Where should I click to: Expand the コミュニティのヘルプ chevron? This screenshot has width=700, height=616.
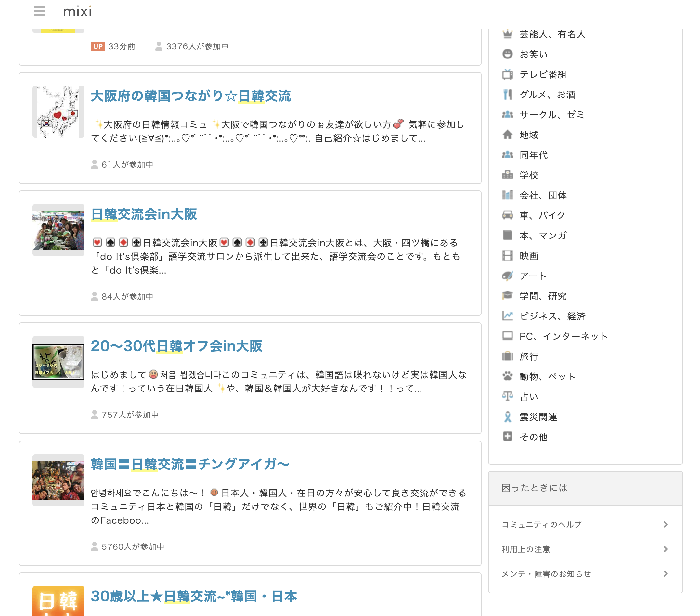(x=665, y=525)
